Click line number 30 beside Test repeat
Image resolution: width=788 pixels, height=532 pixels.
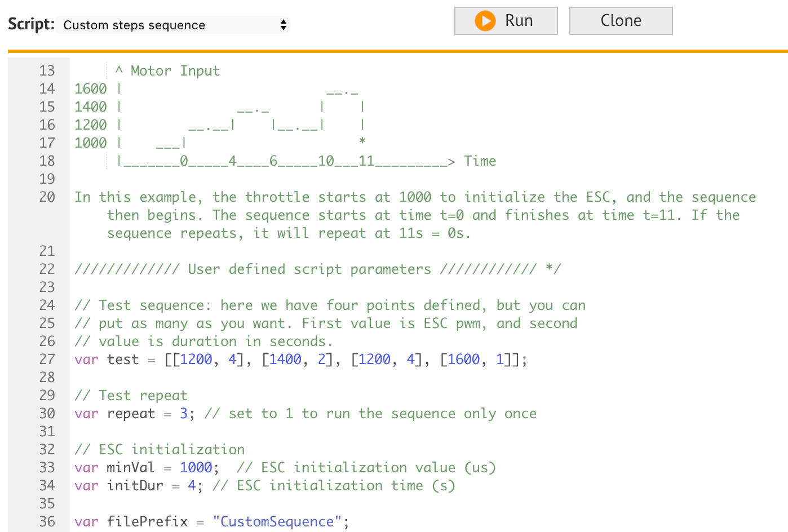pyautogui.click(x=47, y=413)
